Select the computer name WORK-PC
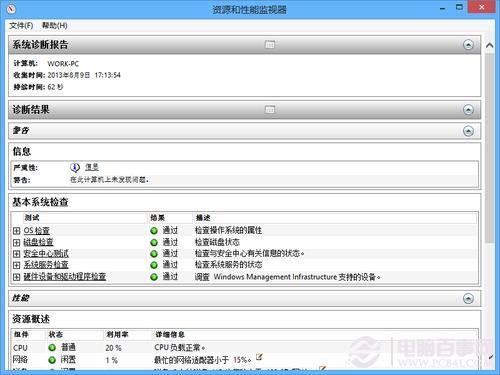 (63, 64)
